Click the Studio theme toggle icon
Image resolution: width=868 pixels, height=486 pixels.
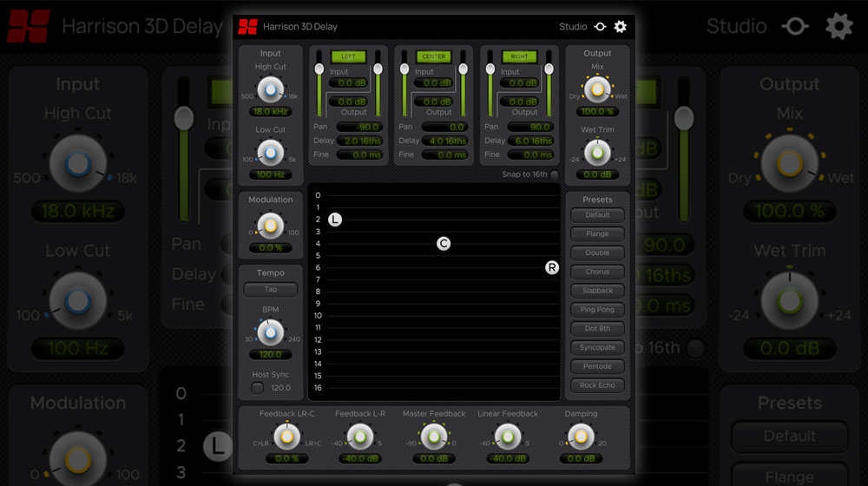(600, 27)
